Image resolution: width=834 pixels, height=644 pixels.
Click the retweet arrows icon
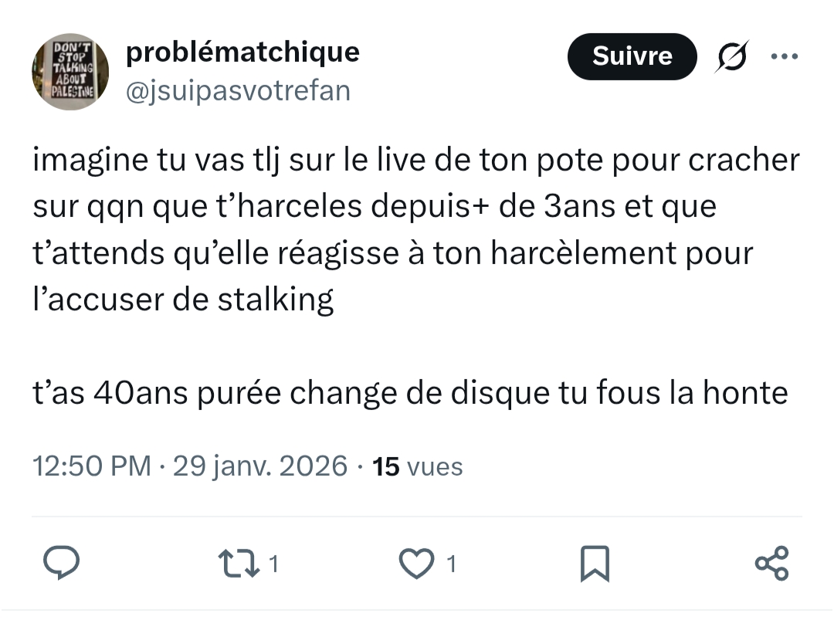(x=239, y=563)
